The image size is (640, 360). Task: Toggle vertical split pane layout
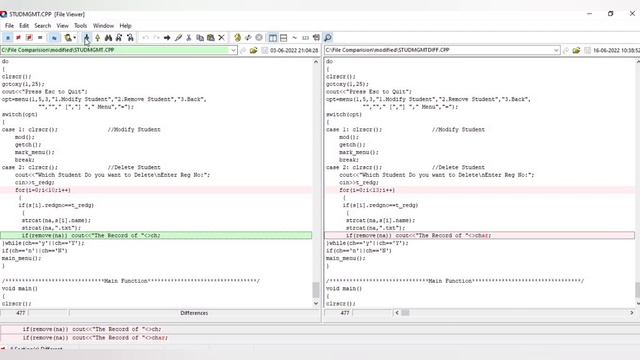(x=273, y=38)
